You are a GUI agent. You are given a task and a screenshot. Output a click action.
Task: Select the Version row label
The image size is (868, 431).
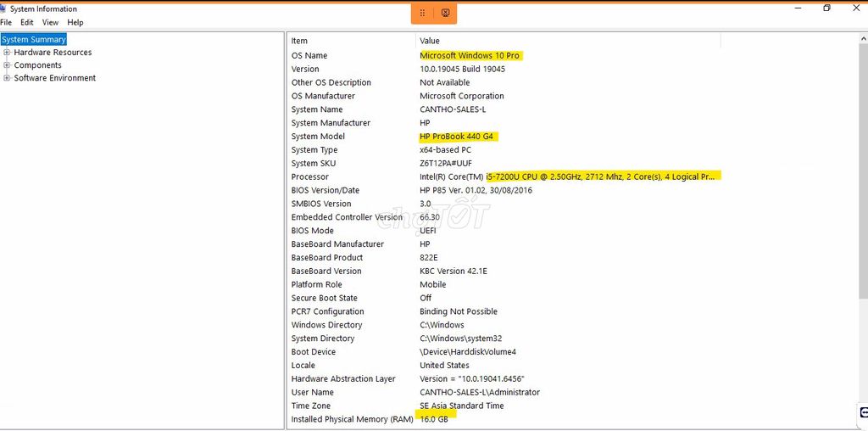(305, 69)
